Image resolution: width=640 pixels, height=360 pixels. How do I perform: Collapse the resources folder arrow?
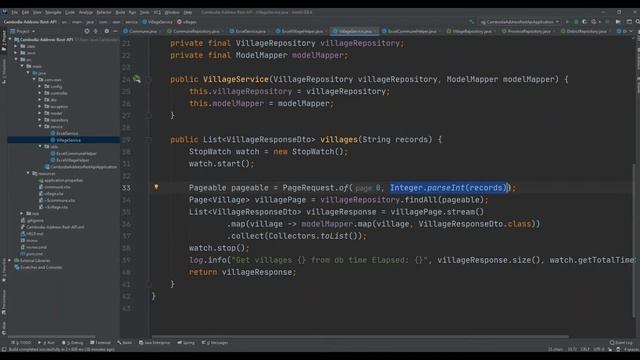pyautogui.click(x=29, y=173)
